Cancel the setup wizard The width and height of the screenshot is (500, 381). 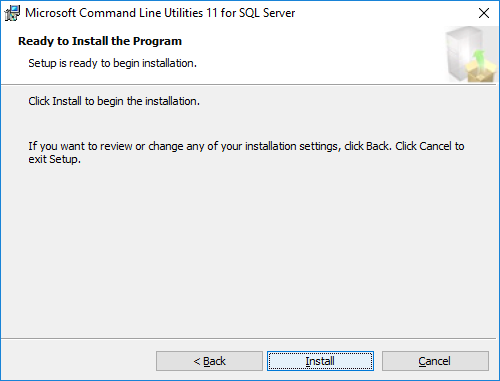coord(435,361)
